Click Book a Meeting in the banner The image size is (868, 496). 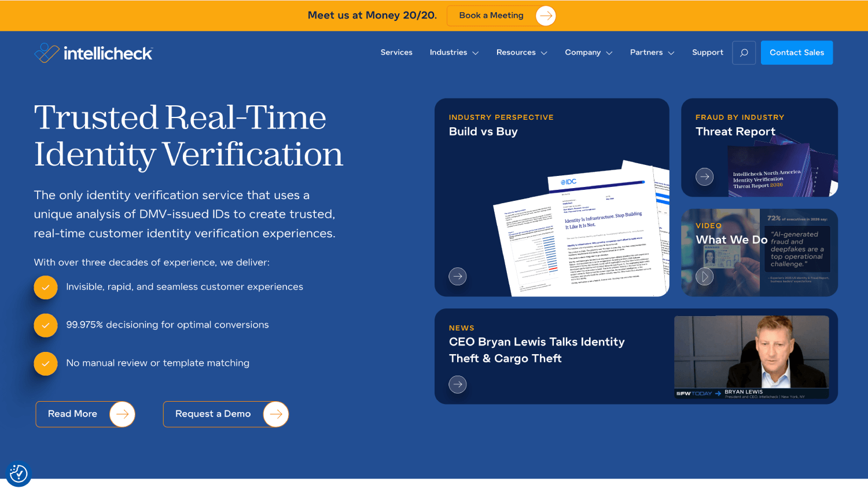point(501,16)
